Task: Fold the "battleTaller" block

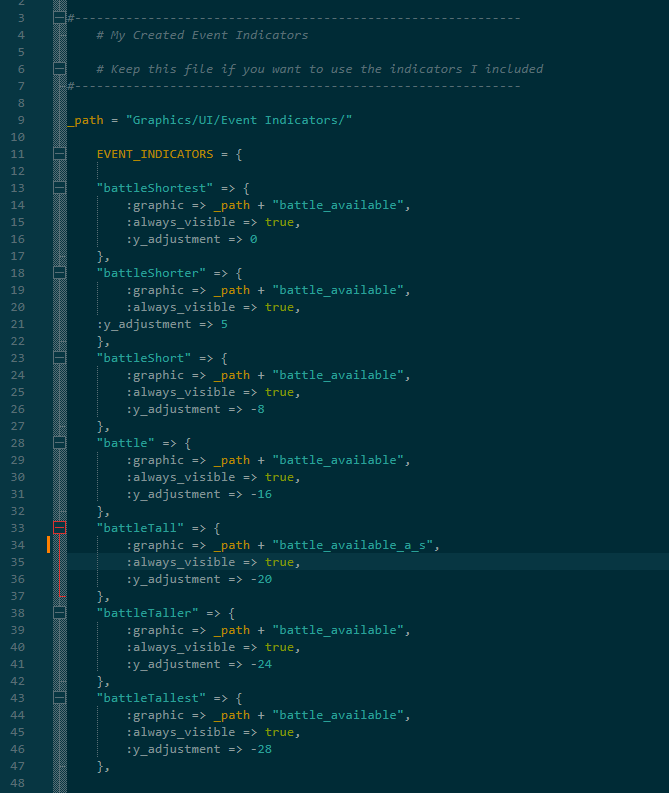Action: (x=60, y=613)
